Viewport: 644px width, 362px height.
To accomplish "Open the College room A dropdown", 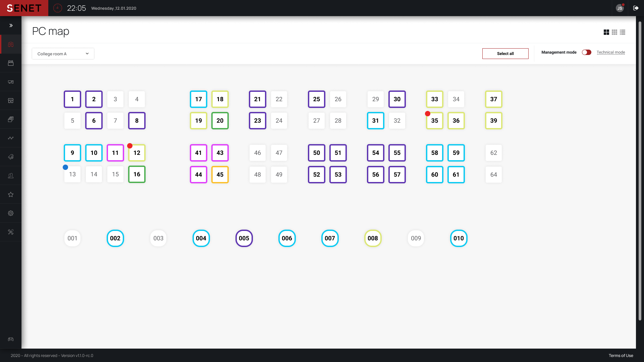I will (x=63, y=54).
